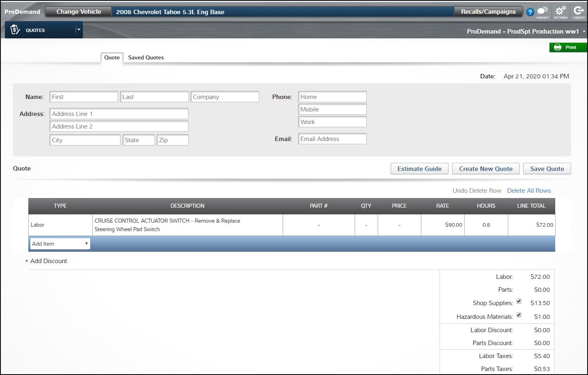This screenshot has height=375, width=588.
Task: Click the Quotes module icon
Action: 15,30
